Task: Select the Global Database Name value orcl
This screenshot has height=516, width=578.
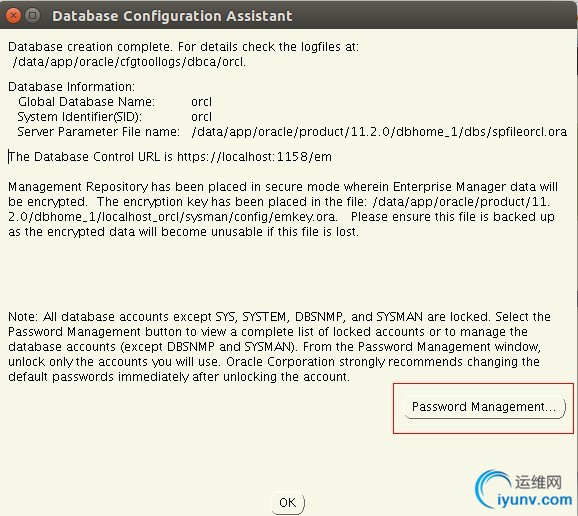Action: coord(201,102)
